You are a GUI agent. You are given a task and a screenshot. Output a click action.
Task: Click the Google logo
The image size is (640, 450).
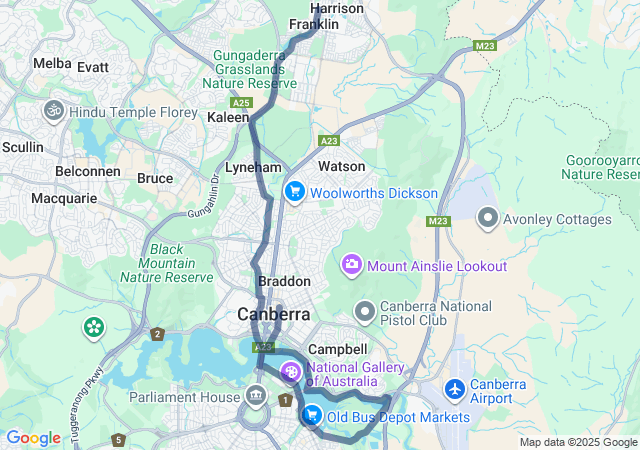33,438
